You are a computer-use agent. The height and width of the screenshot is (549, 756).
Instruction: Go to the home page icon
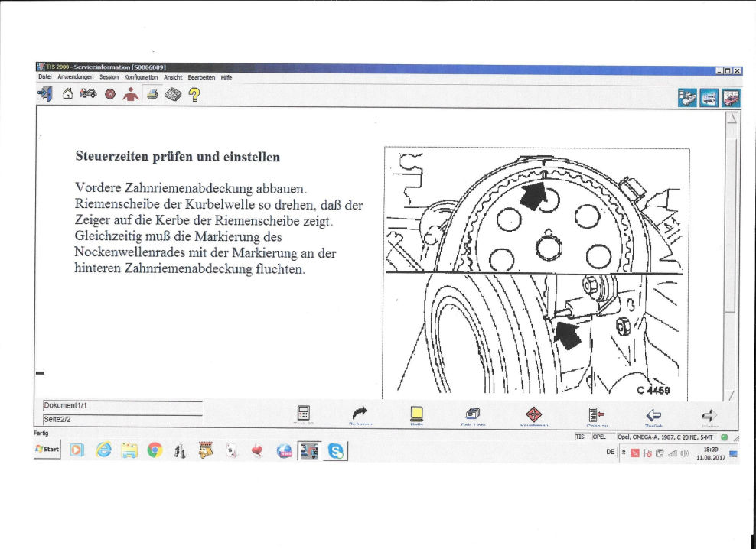coord(67,94)
